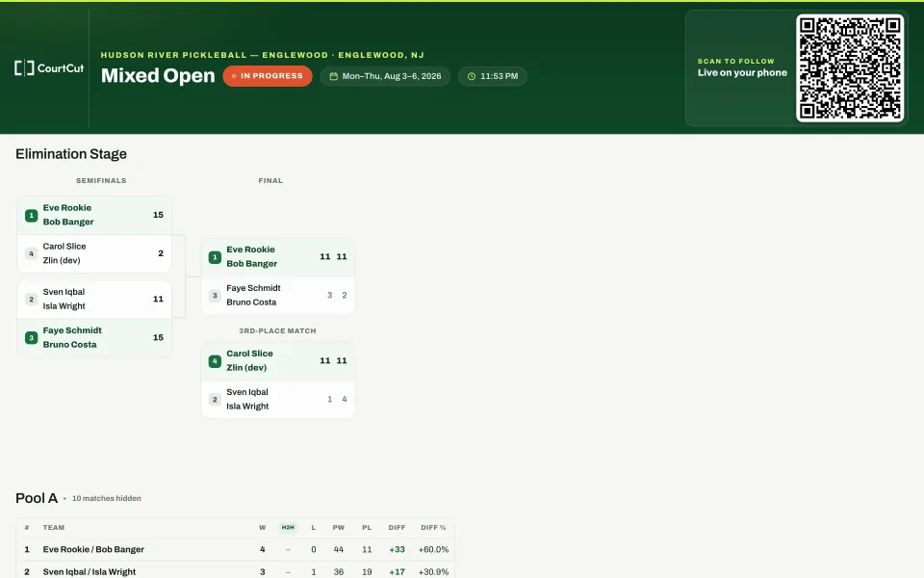Click the PW column header

click(x=338, y=527)
